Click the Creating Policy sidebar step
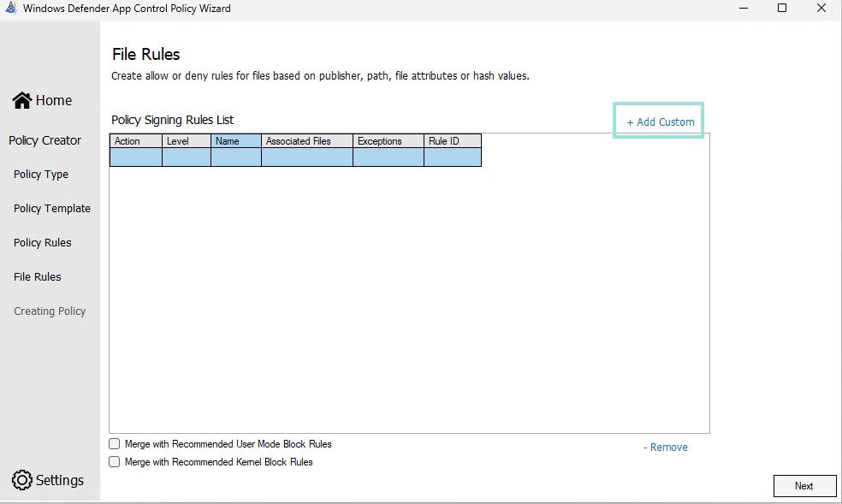842x504 pixels. pos(50,311)
